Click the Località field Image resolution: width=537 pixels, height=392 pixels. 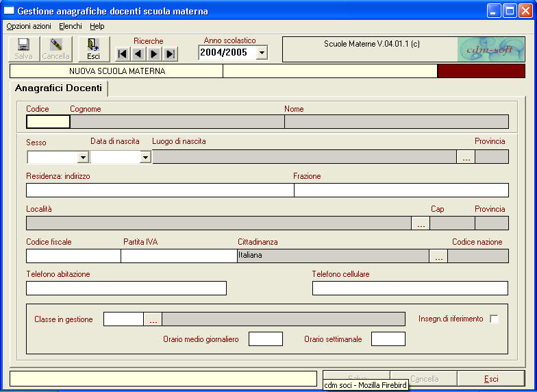(219, 223)
